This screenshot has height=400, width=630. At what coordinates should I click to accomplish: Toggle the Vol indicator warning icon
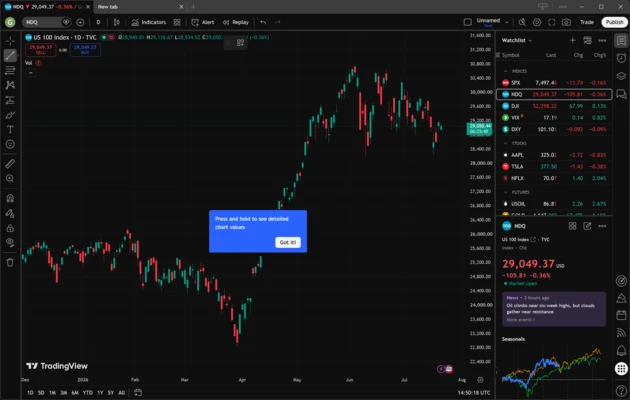coord(38,63)
